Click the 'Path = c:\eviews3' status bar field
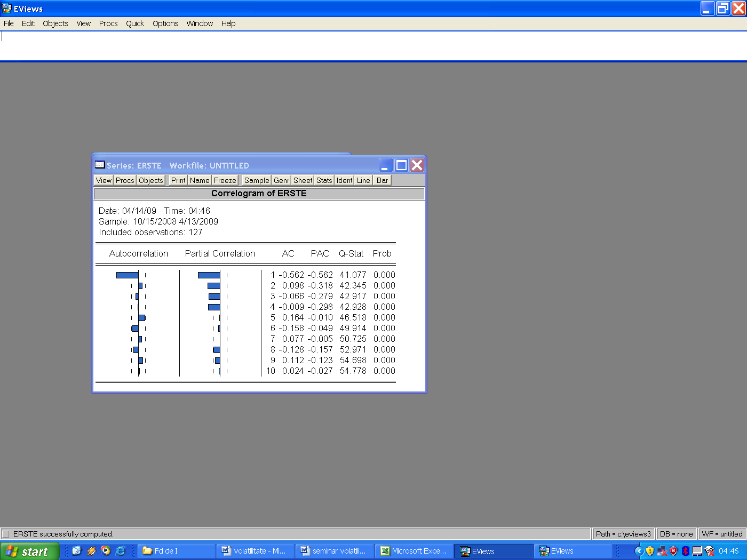747x560 pixels. [623, 534]
